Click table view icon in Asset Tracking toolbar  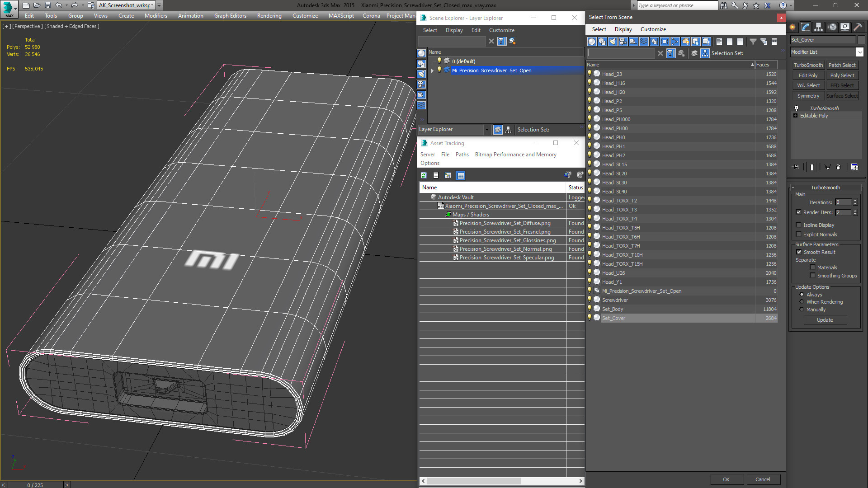click(x=460, y=175)
